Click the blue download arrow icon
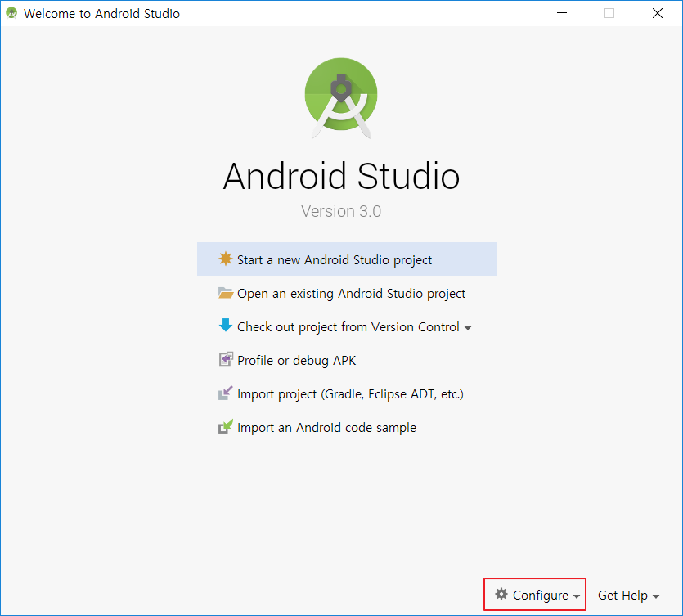Image resolution: width=683 pixels, height=616 pixels. pyautogui.click(x=225, y=326)
